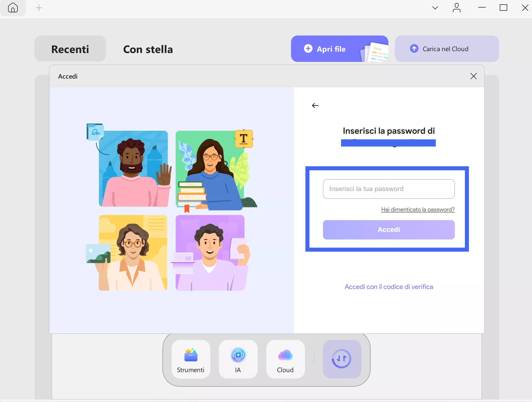Screen dimensions: 532x402
Task: Expand the title bar chevron dropdown
Action: [435, 8]
